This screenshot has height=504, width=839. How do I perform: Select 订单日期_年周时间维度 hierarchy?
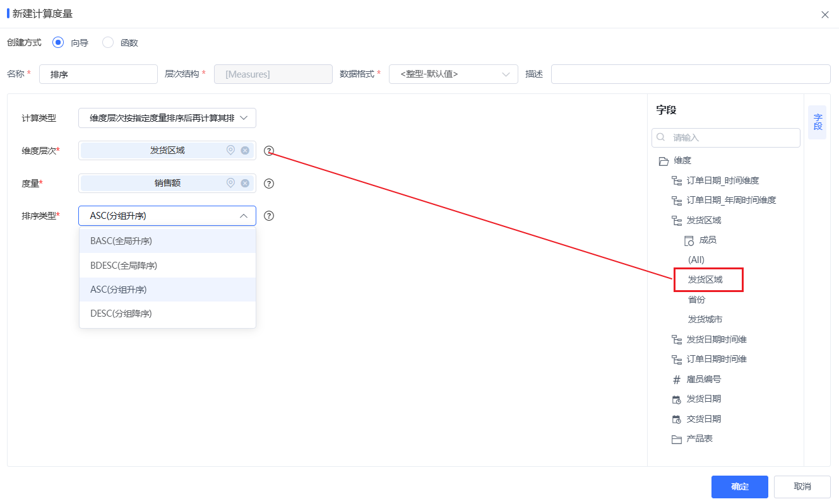click(x=731, y=200)
